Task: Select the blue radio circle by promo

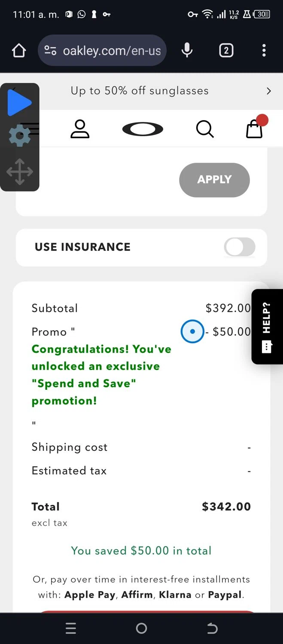Action: tap(192, 331)
